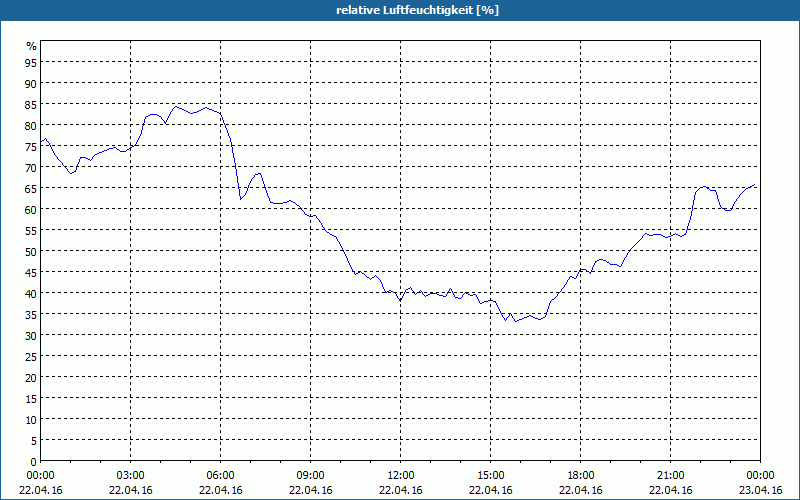
Task: Click the 95 value on humidity axis
Action: [x=31, y=62]
